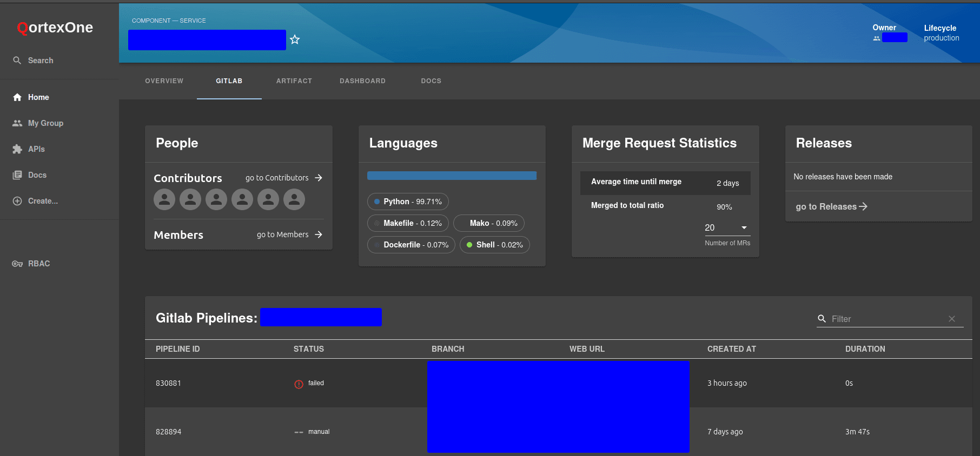This screenshot has width=980, height=456.
Task: Click the arrow beside go to Releases
Action: [x=863, y=206]
